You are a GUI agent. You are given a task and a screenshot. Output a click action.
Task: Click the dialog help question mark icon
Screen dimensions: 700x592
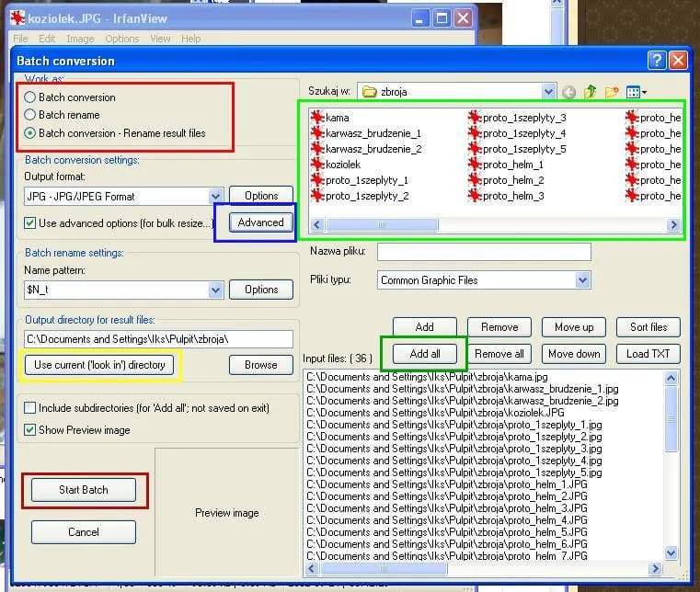tap(656, 61)
